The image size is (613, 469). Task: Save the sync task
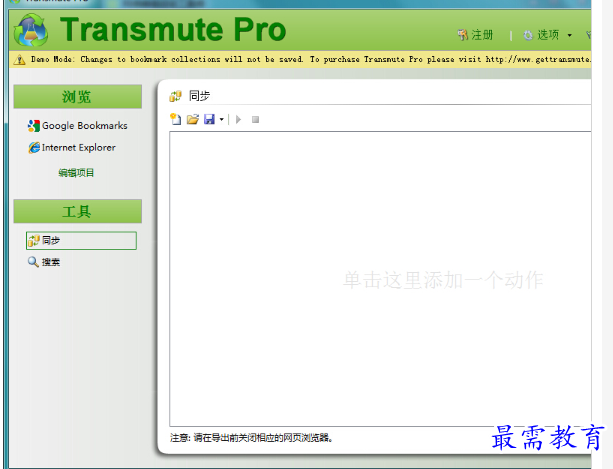coord(210,119)
